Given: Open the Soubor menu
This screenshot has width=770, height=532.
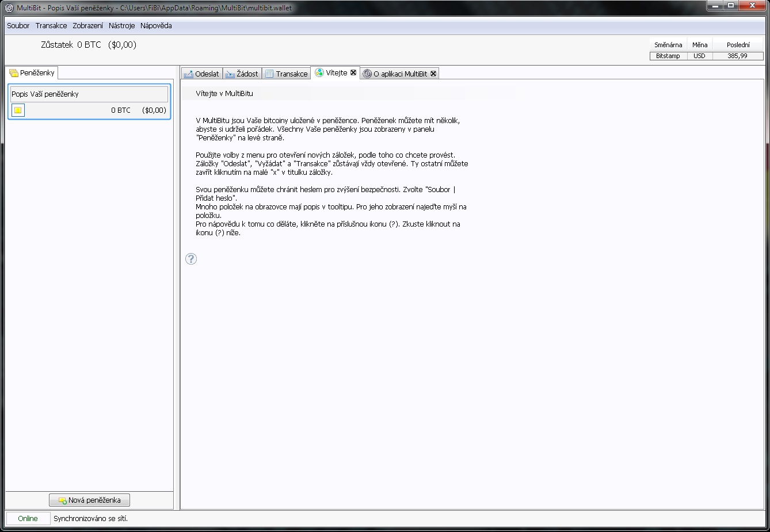Looking at the screenshot, I should tap(18, 26).
